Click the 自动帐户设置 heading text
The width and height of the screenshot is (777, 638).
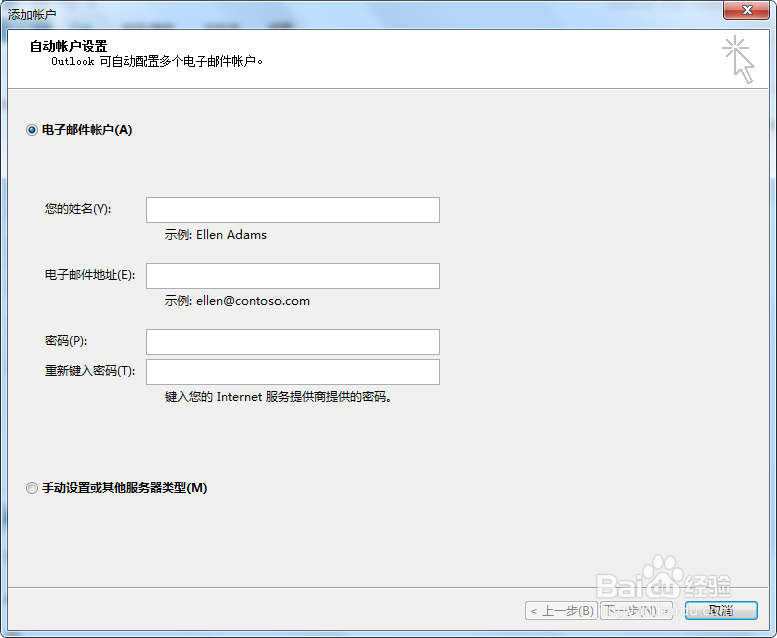(68, 46)
